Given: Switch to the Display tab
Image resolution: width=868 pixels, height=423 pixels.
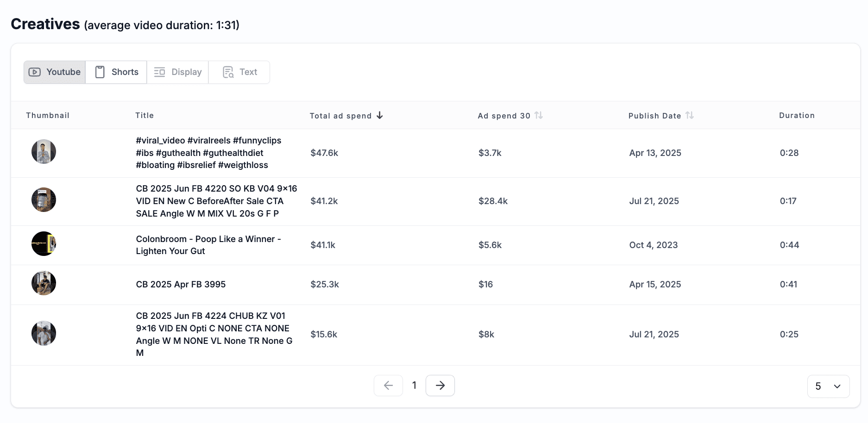Looking at the screenshot, I should [178, 72].
